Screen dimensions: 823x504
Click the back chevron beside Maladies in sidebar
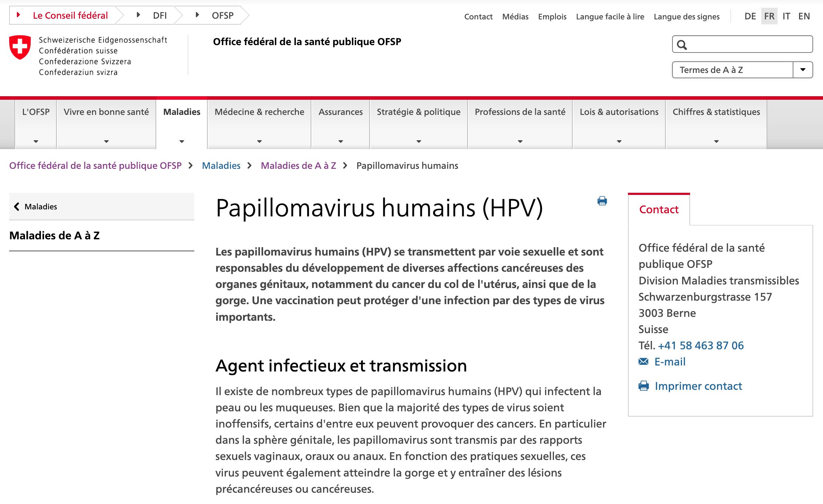17,207
